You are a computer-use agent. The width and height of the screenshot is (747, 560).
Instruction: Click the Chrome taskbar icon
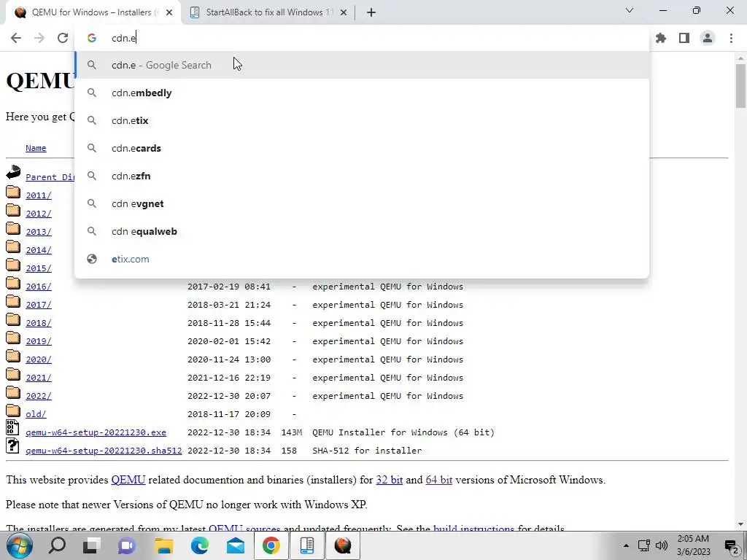point(271,545)
